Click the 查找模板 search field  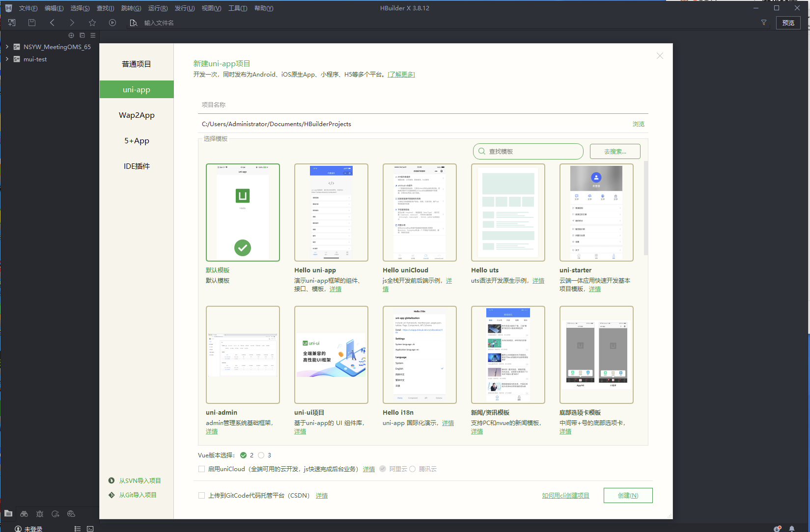click(x=528, y=151)
